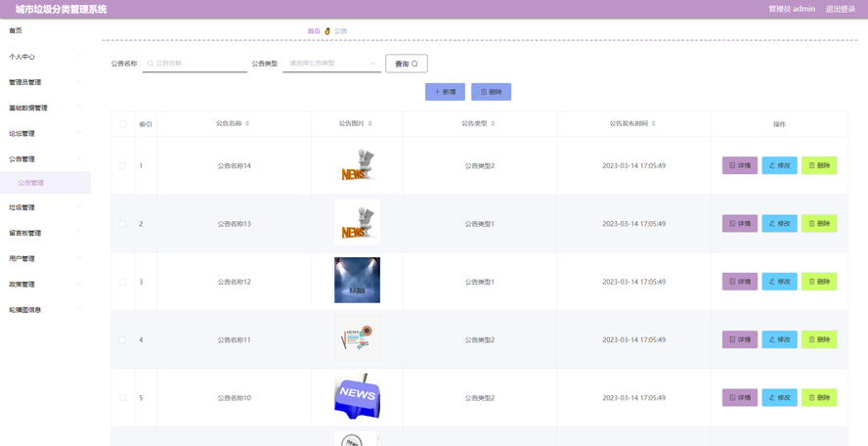Click 修改 for 公告名称14
868x446 pixels.
point(779,165)
